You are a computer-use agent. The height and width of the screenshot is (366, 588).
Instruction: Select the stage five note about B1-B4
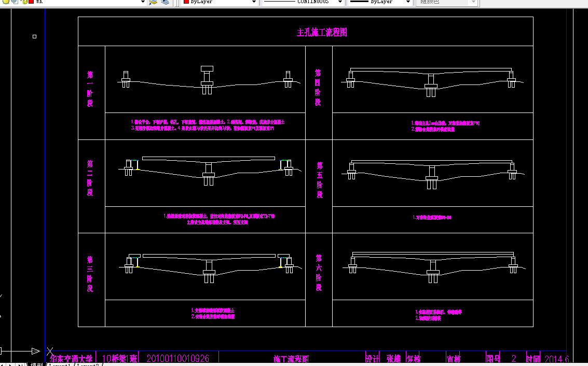(432, 217)
